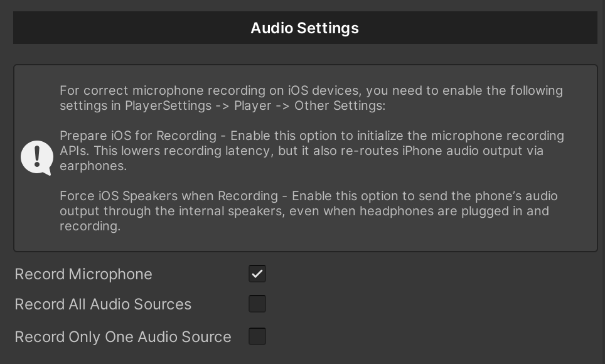Screen dimensions: 605x364
Task: Enable the Record All Audio Sources checkbox
Action: click(x=257, y=304)
